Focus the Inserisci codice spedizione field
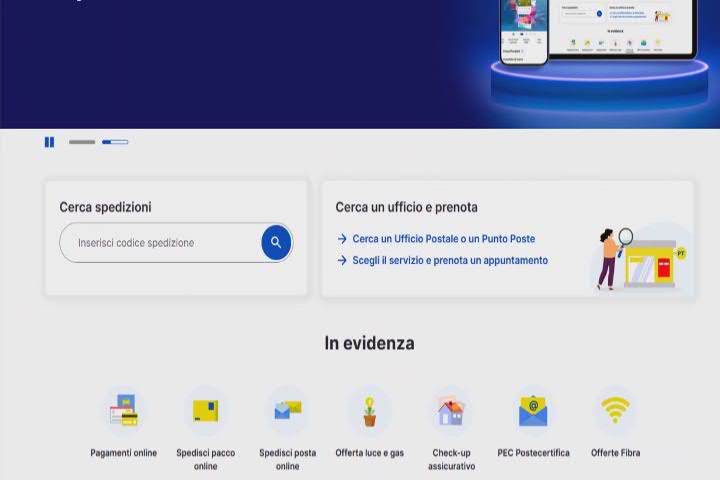720x480 pixels. tap(160, 243)
